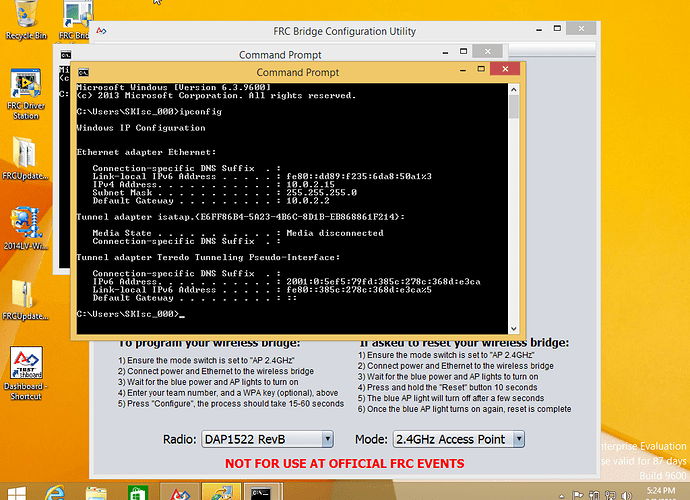Screen dimensions: 690x500
Task: Launch the FRC Driver Station shortcut
Action: coord(26,94)
